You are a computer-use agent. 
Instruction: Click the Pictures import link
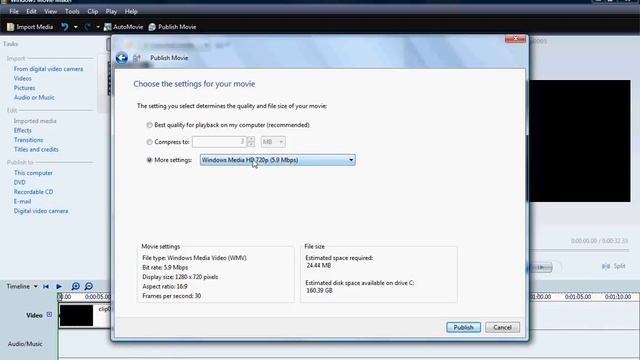pos(24,88)
